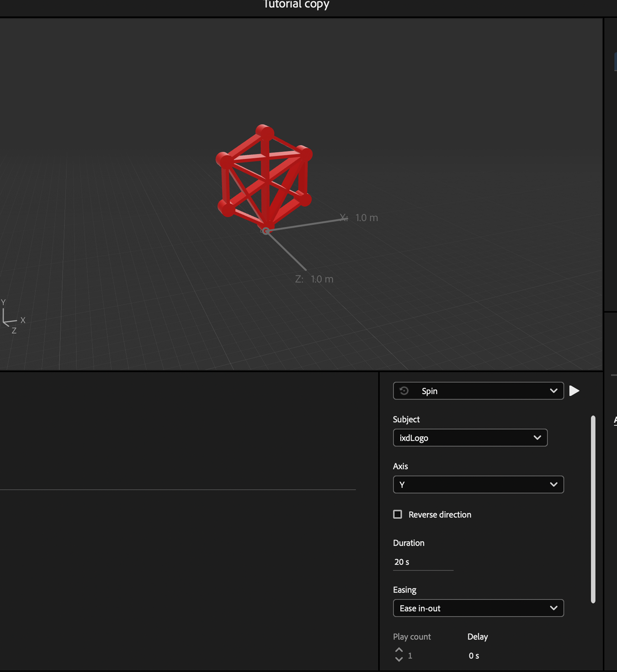The image size is (617, 672).
Task: Click the down arrow to decrease Play count
Action: coord(398,659)
